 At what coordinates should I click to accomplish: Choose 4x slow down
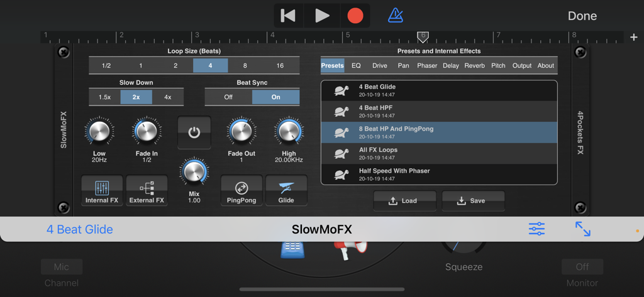tap(167, 97)
